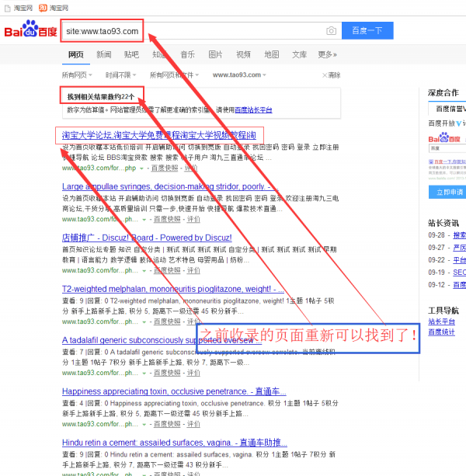Expand arrow beside Happiness result URL
466x476 pixels.
(144, 425)
